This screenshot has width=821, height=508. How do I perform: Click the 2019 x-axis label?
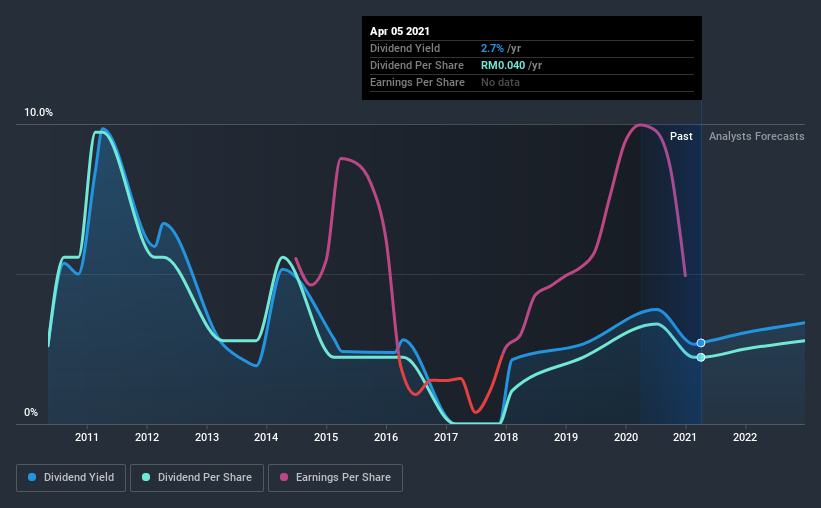[566, 437]
